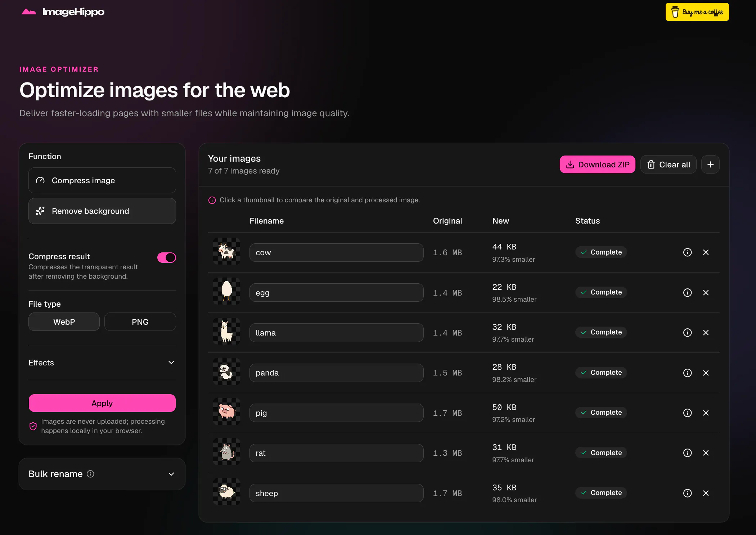Remove the egg image from list
The width and height of the screenshot is (756, 535).
[706, 293]
